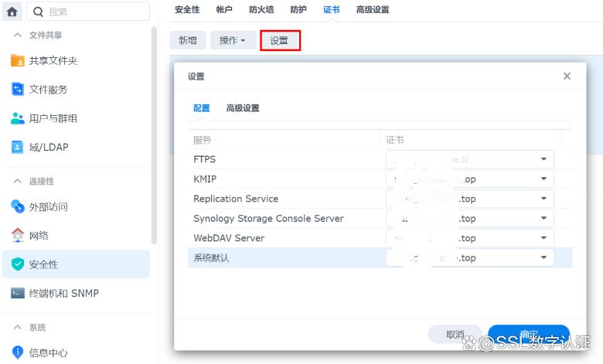This screenshot has height=364, width=603.
Task: Collapse the 系统 section
Action: click(x=17, y=327)
